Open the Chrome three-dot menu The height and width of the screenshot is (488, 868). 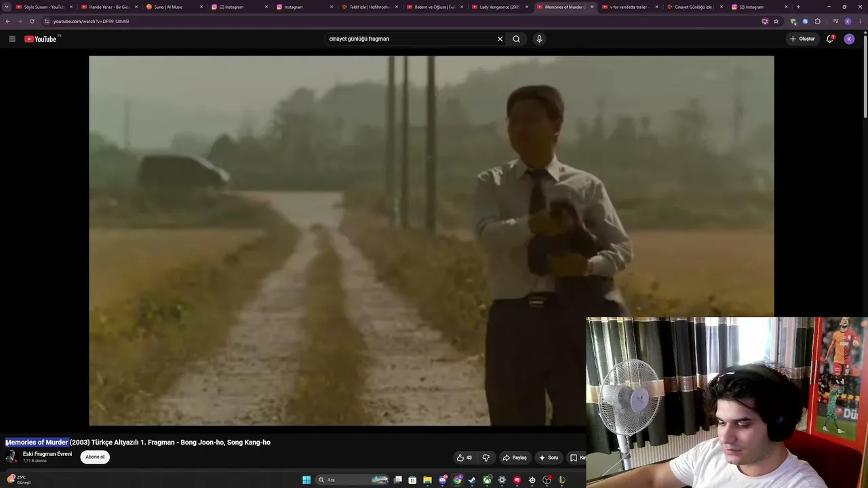[x=860, y=21]
